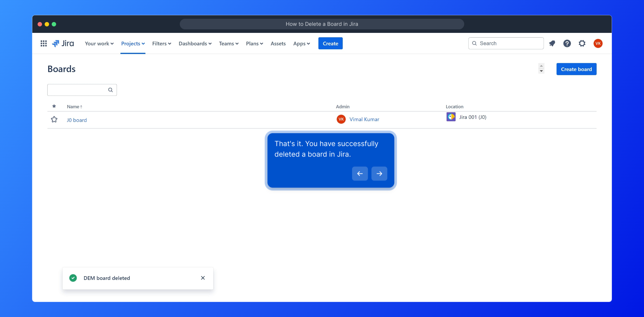644x317 pixels.
Task: Dismiss the DEM board deleted notification
Action: coord(203,278)
